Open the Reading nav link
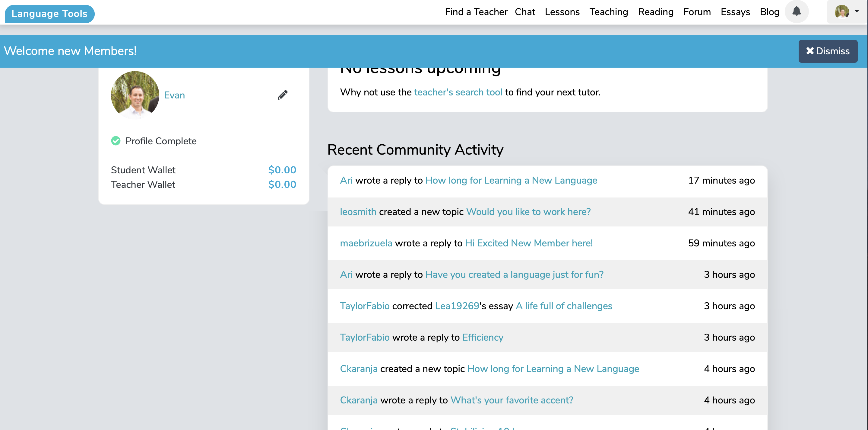The height and width of the screenshot is (430, 868). [x=655, y=12]
